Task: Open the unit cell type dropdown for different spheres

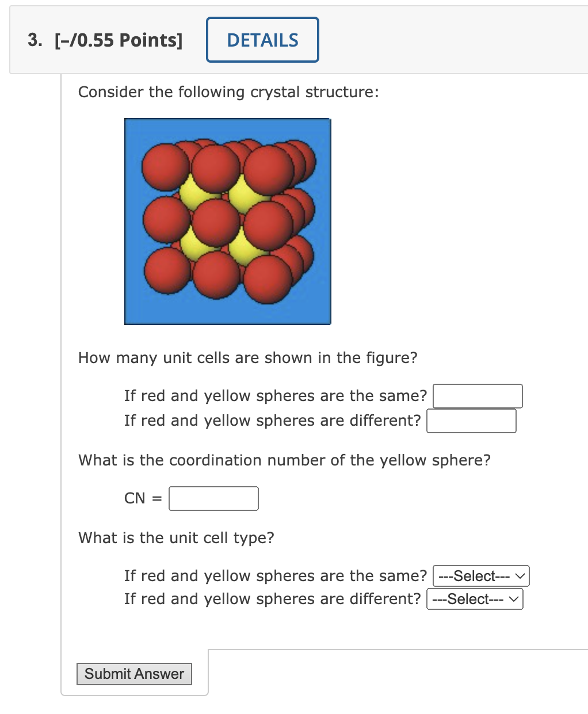Action: click(475, 598)
